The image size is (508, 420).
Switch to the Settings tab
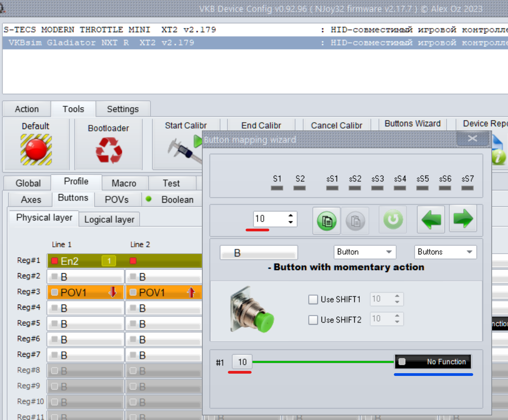pyautogui.click(x=123, y=109)
